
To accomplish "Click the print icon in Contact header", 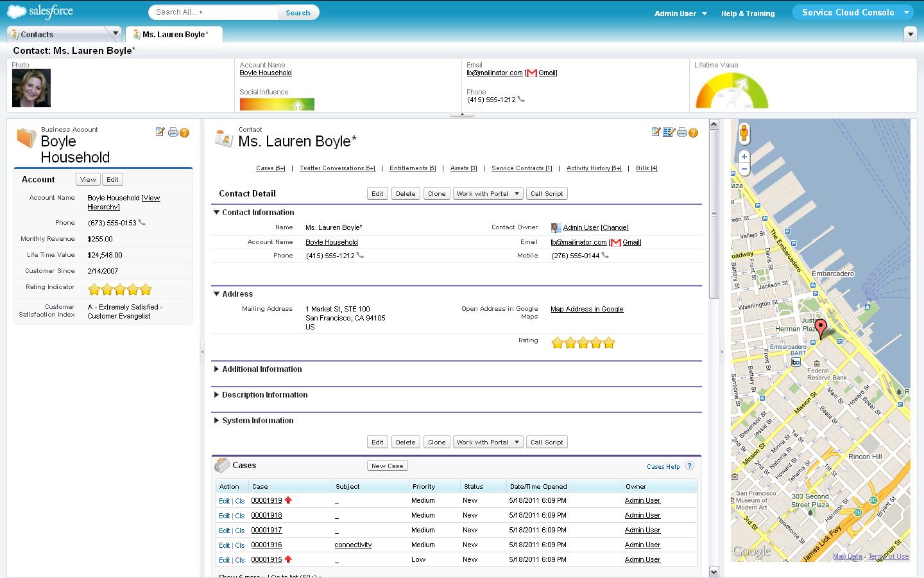I will tap(681, 132).
